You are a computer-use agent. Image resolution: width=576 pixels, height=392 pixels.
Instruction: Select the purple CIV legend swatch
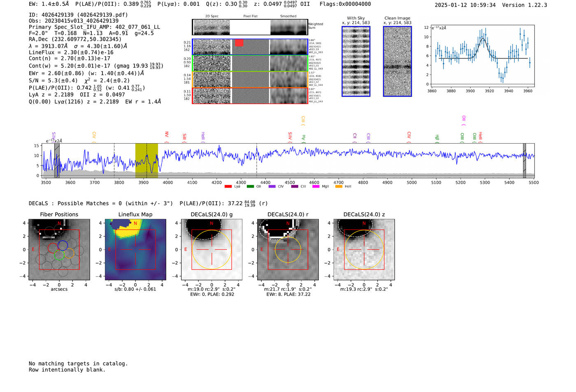(x=272, y=186)
